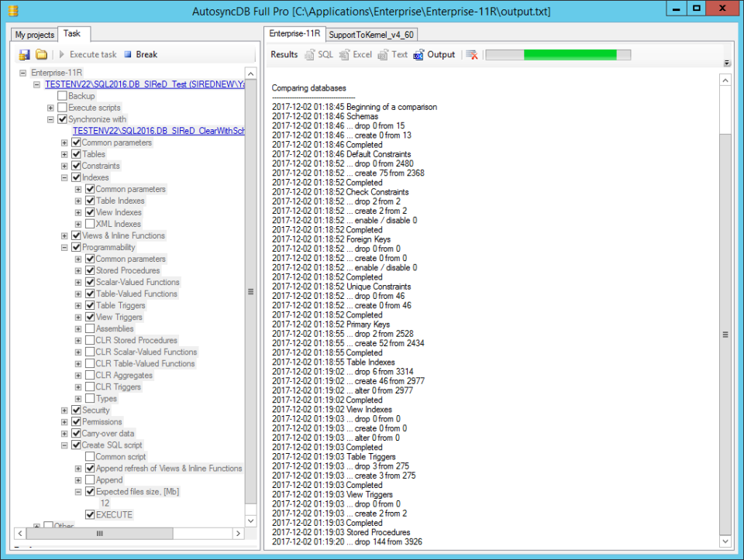Collapse the Indexes tree node
This screenshot has width=744, height=560.
66,177
